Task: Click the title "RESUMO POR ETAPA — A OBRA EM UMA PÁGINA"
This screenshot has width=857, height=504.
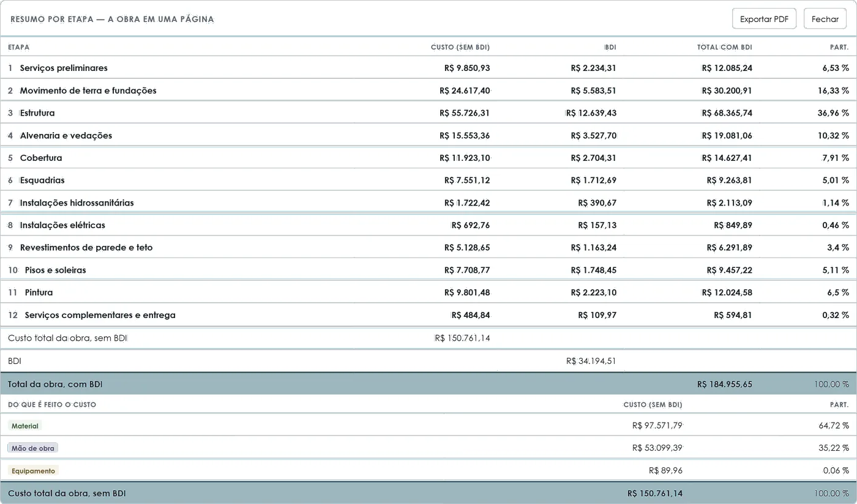Action: pyautogui.click(x=112, y=19)
